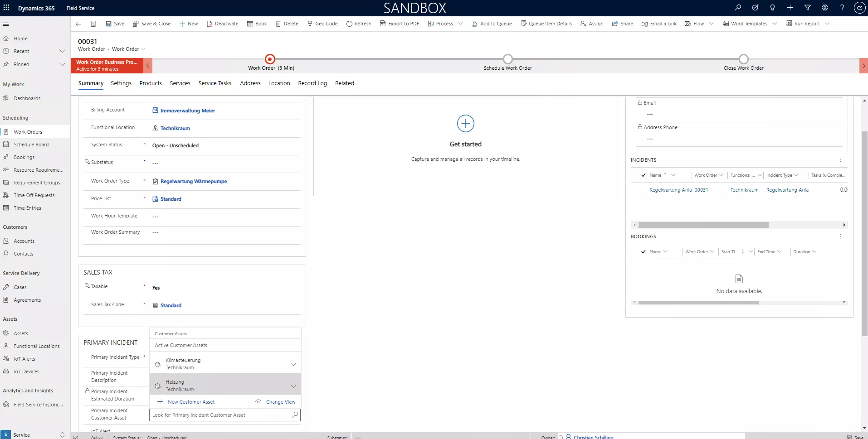
Task: Toggle select-all checkmark in Incidents grid
Action: pyautogui.click(x=643, y=175)
